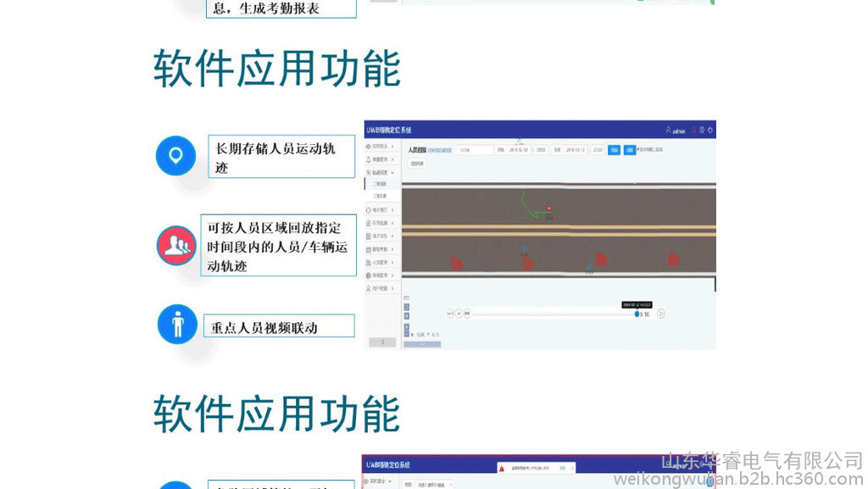Click the end date input field
This screenshot has width=868, height=489.
coord(576,150)
